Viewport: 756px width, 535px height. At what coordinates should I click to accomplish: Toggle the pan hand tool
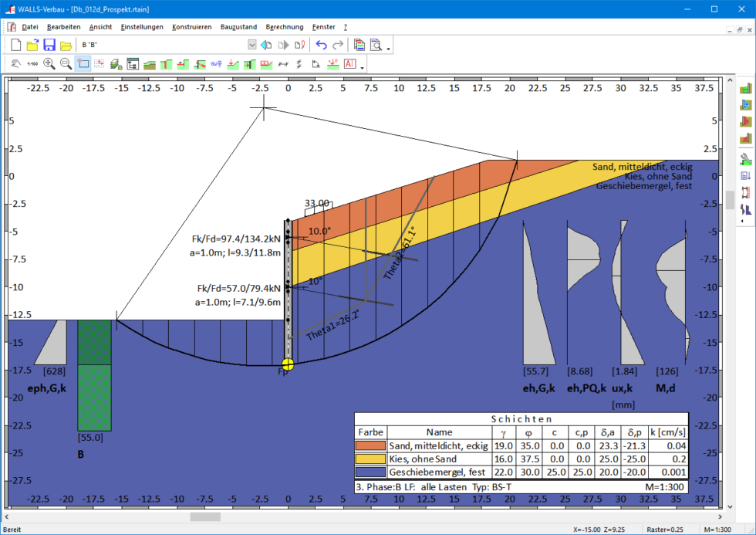pos(15,64)
